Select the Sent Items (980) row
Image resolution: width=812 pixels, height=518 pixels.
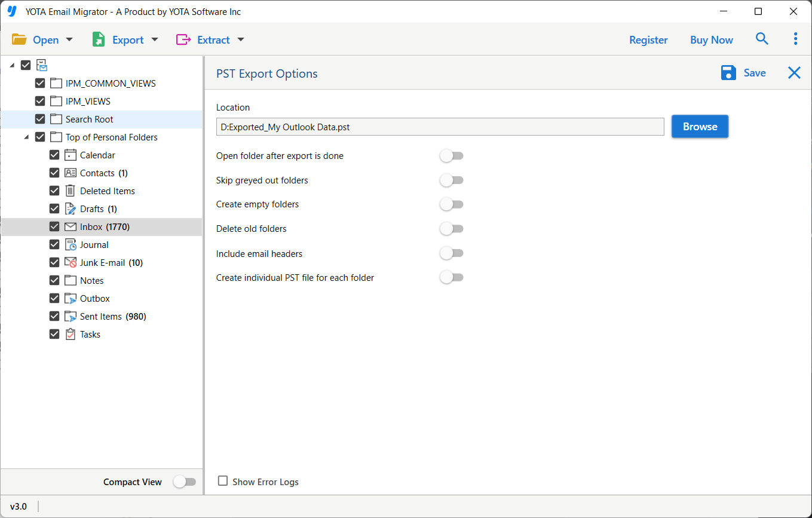102,316
